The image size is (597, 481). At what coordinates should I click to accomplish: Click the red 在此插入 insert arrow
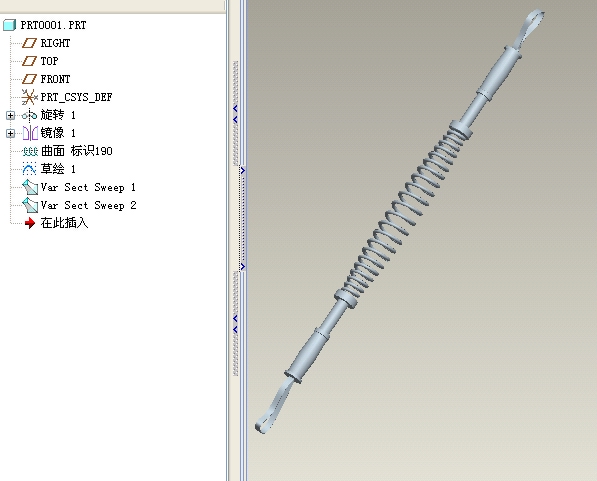tap(30, 223)
